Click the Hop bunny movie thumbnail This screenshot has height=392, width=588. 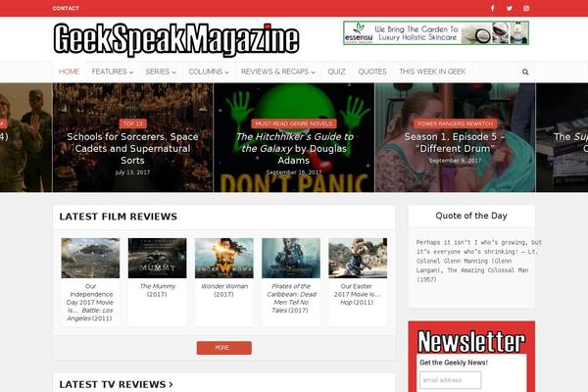pyautogui.click(x=358, y=258)
